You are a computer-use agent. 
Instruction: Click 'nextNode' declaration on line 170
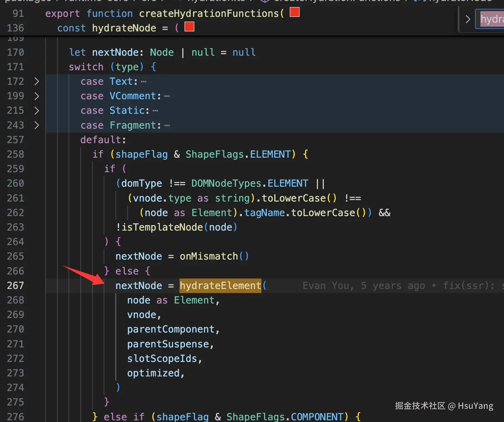[115, 52]
